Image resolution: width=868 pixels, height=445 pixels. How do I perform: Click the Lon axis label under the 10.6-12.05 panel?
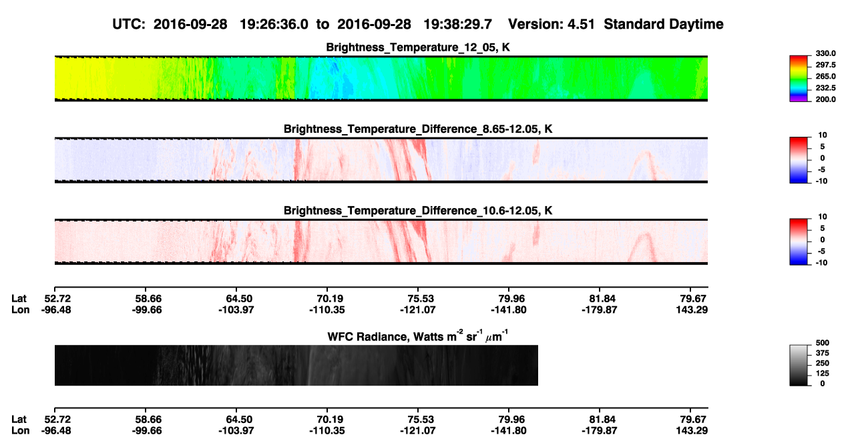[20, 310]
